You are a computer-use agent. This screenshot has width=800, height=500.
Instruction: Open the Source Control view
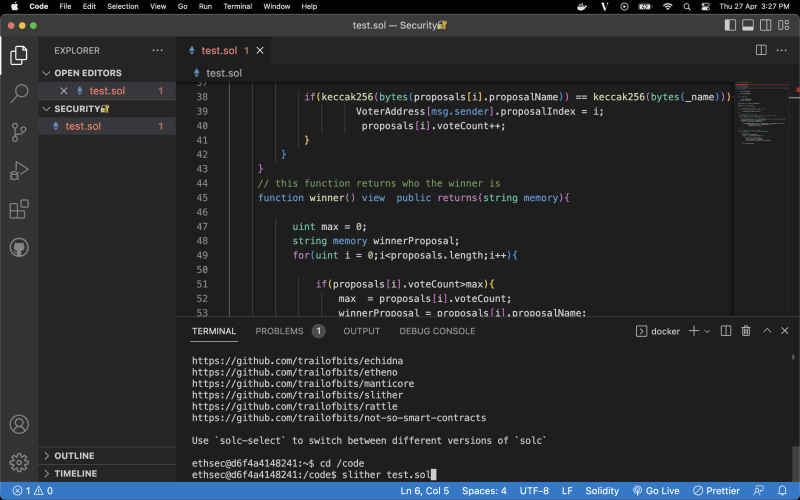[x=19, y=132]
